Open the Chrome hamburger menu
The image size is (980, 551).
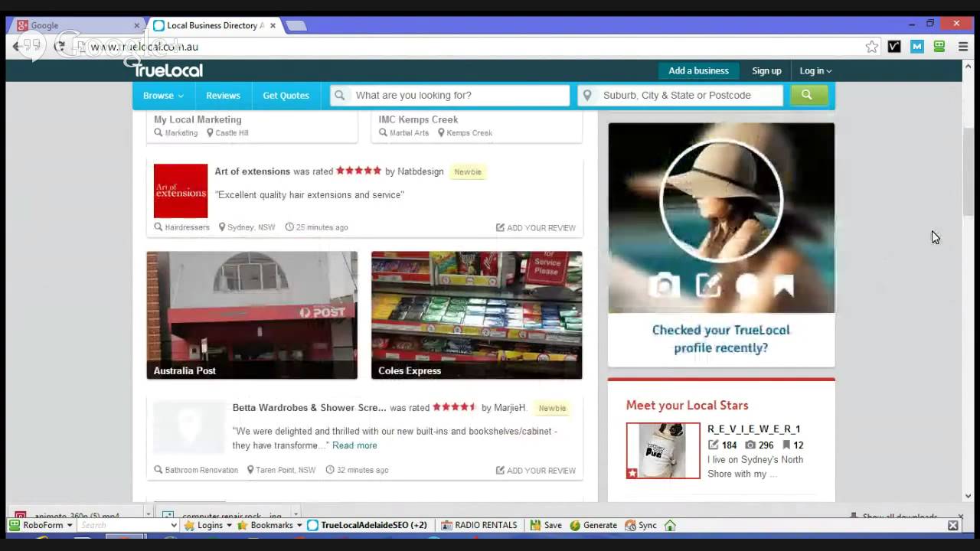click(963, 47)
